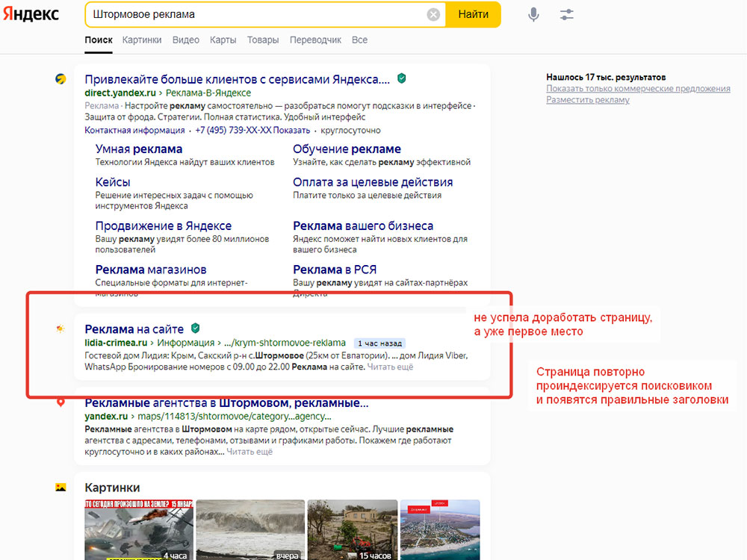Click the Платите только за целевые действия description
The height and width of the screenshot is (560, 747).
click(x=368, y=195)
